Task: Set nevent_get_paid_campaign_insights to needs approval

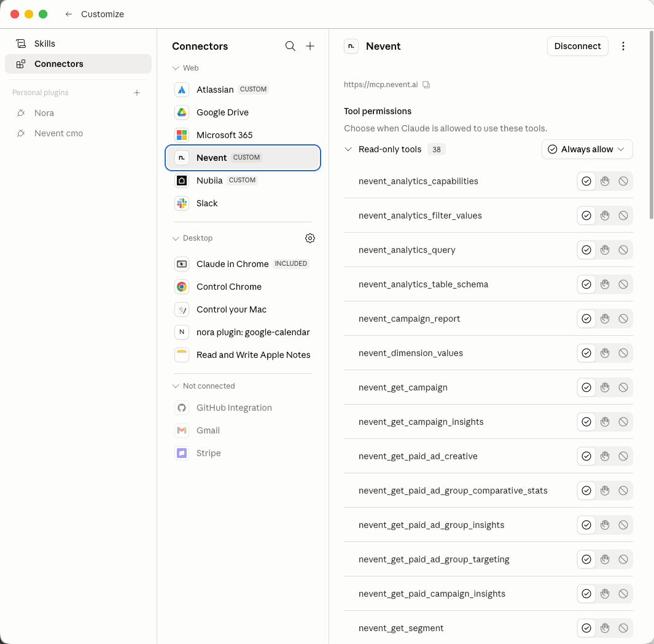Action: (605, 594)
